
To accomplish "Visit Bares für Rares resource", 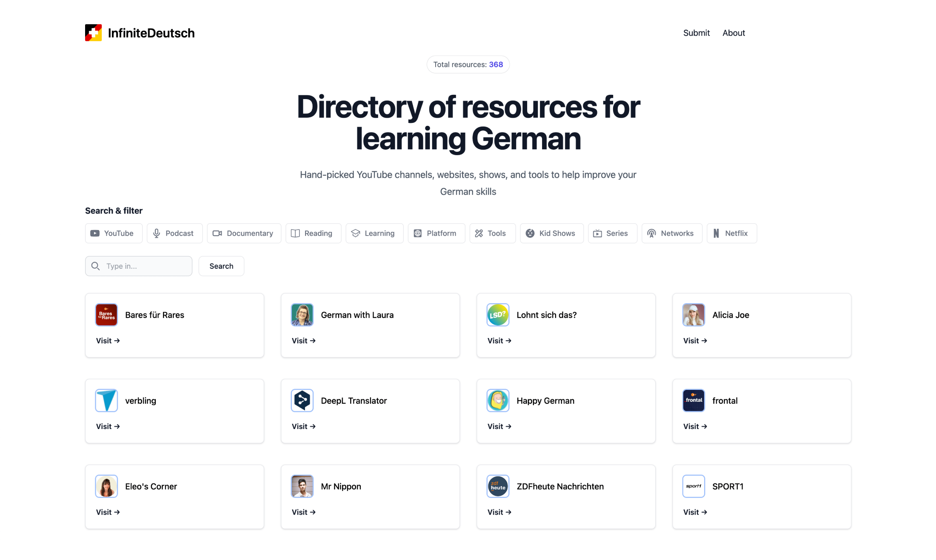I will [x=108, y=341].
